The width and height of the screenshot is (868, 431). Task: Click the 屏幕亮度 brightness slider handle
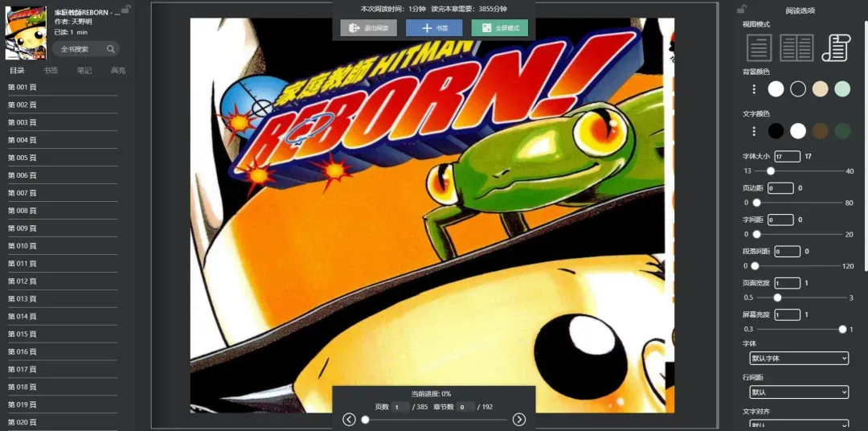[x=842, y=329]
